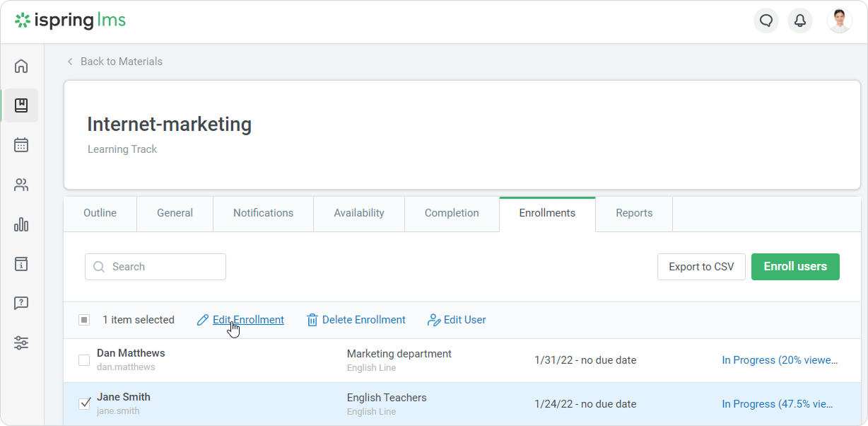Switch to the Outline tab

(100, 213)
